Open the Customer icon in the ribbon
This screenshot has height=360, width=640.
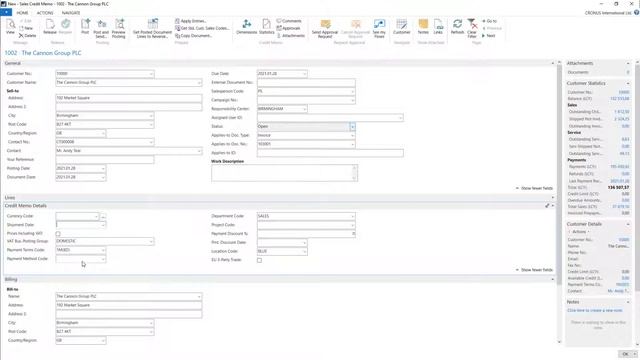[402, 27]
